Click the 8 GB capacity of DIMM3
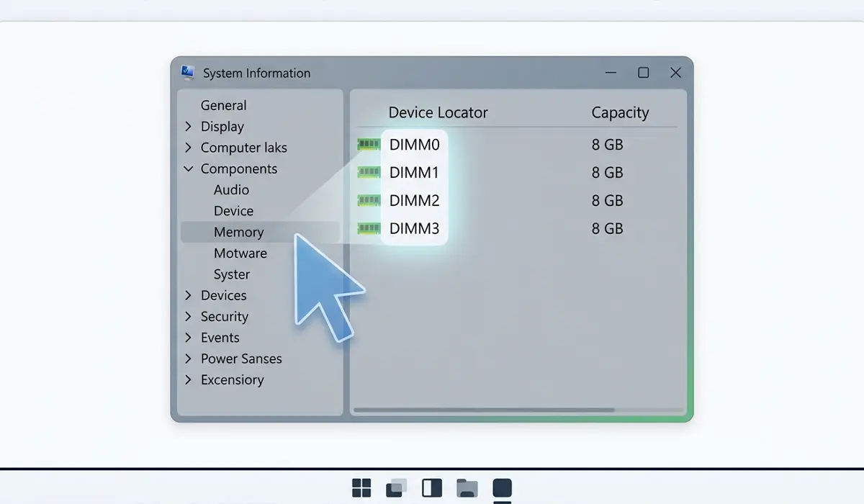 coord(607,229)
